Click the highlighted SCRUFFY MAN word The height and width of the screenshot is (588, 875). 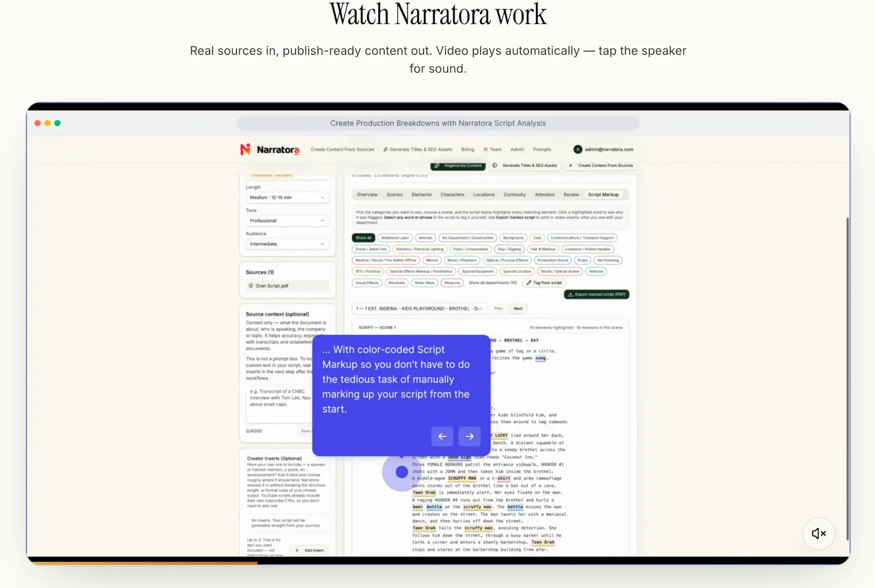pos(462,478)
